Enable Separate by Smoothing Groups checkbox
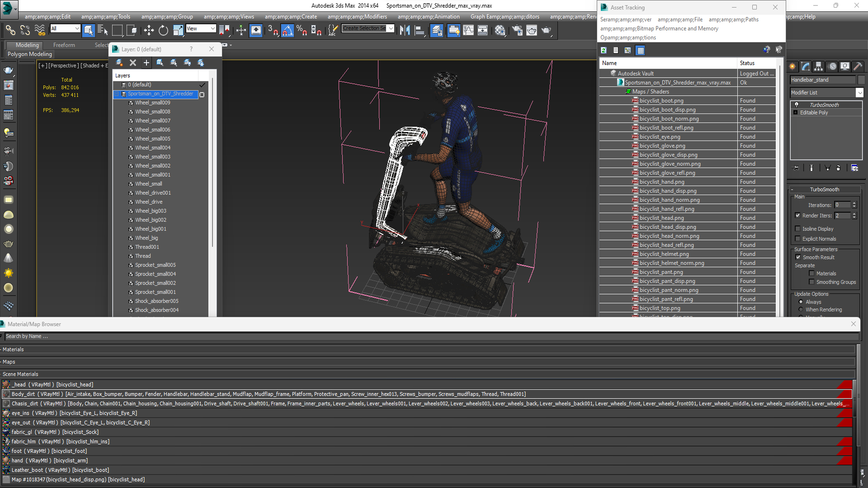The width and height of the screenshot is (868, 488). click(811, 282)
